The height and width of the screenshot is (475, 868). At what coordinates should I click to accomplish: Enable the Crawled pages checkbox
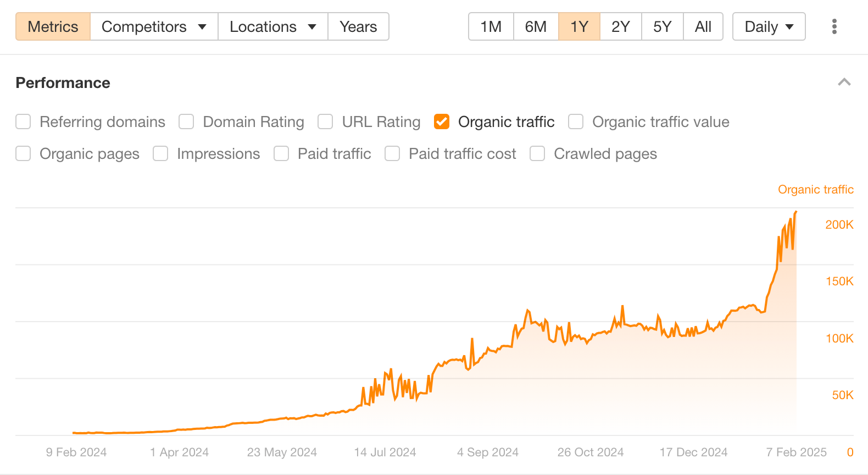[537, 154]
